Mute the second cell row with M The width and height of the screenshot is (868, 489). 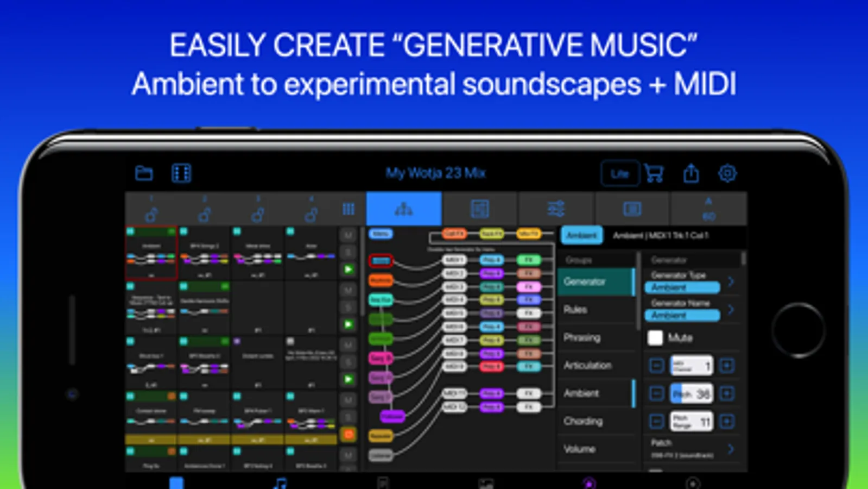click(x=349, y=290)
